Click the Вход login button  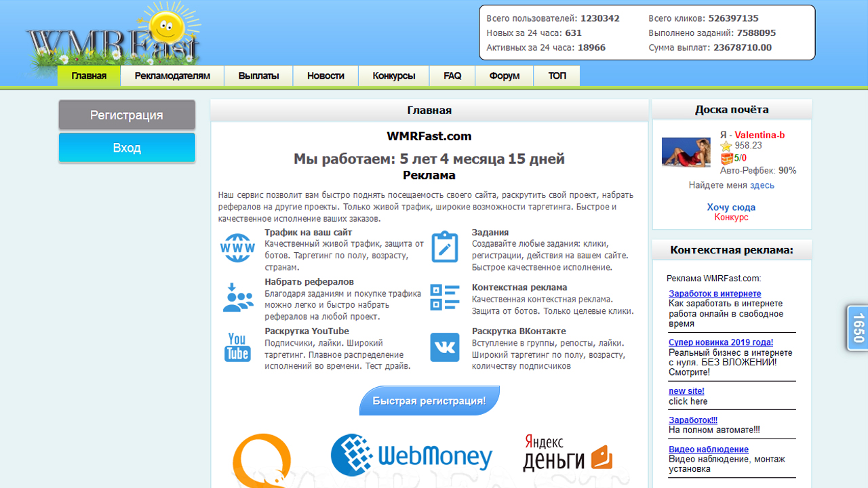tap(127, 148)
